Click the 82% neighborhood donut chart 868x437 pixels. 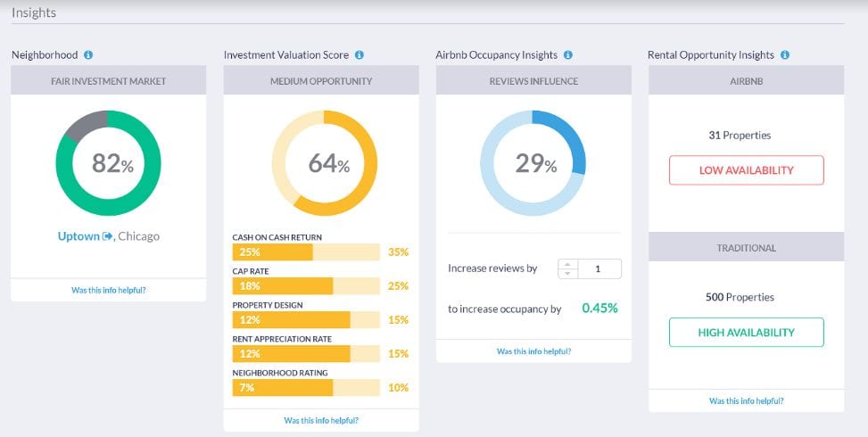point(109,163)
